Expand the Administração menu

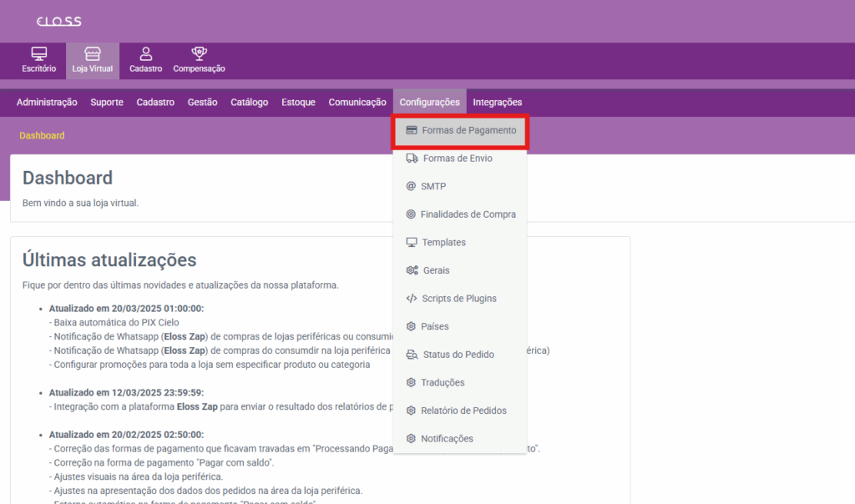coord(47,103)
